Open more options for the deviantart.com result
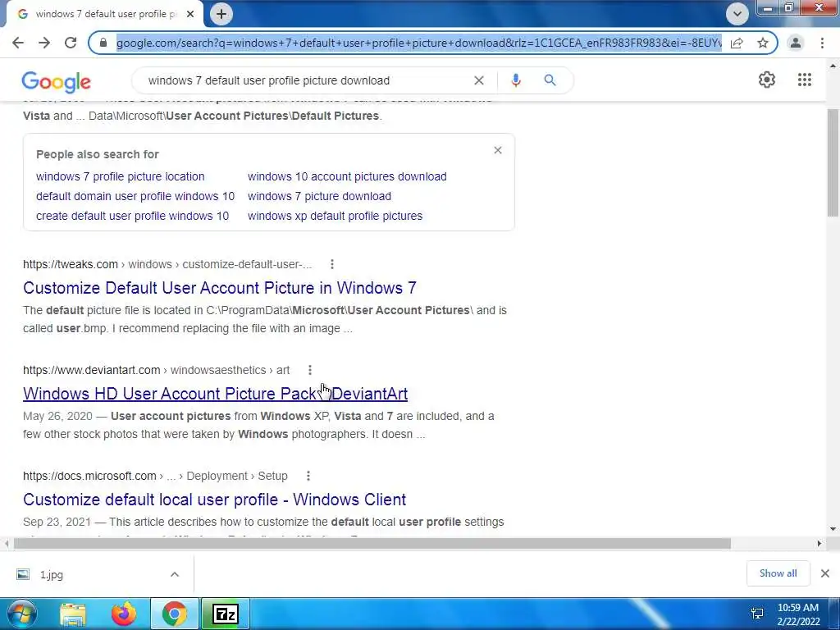The height and width of the screenshot is (630, 840). coord(309,370)
